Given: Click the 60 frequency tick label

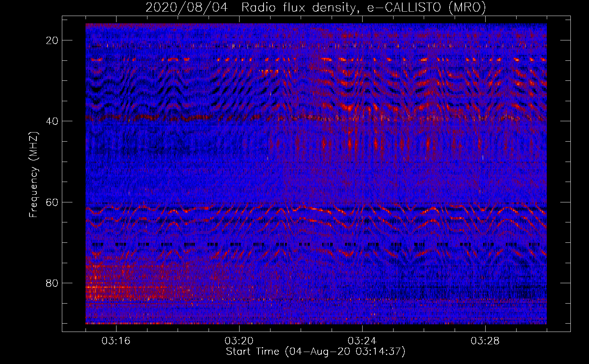Looking at the screenshot, I should point(52,202).
